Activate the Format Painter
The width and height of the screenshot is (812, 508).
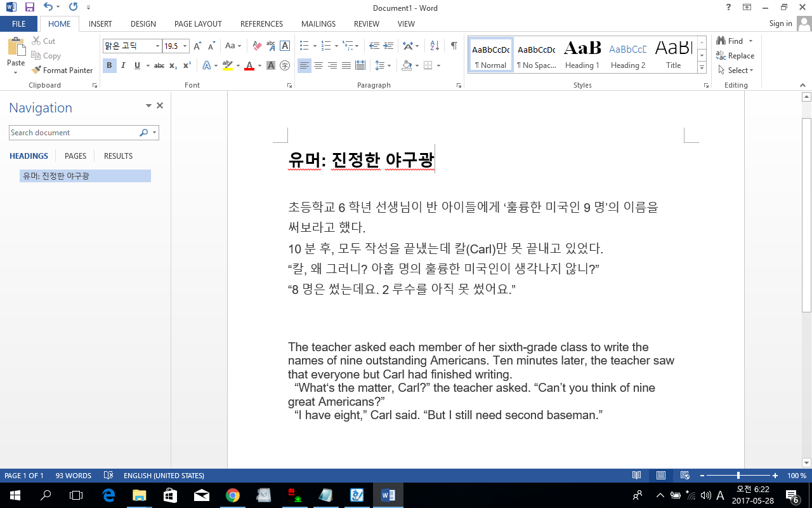click(x=62, y=70)
